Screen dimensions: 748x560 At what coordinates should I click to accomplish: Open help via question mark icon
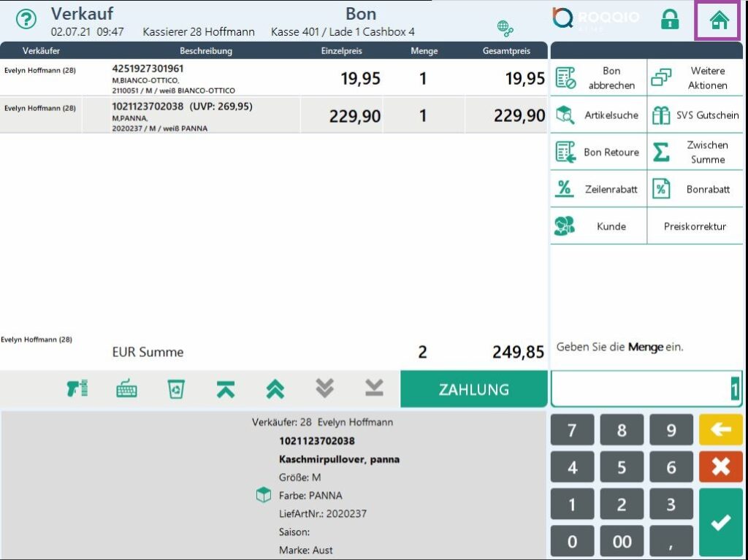(x=26, y=20)
